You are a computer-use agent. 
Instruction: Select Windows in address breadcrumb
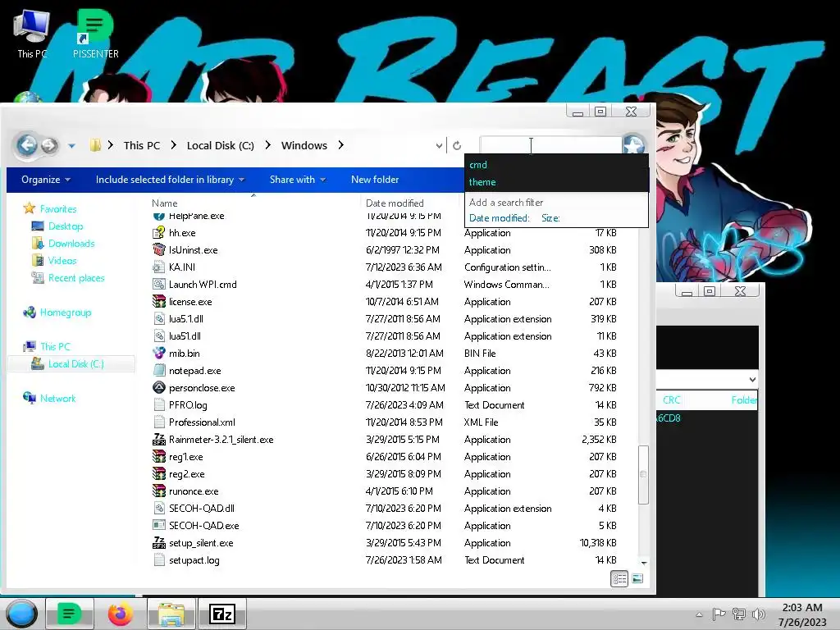point(304,145)
